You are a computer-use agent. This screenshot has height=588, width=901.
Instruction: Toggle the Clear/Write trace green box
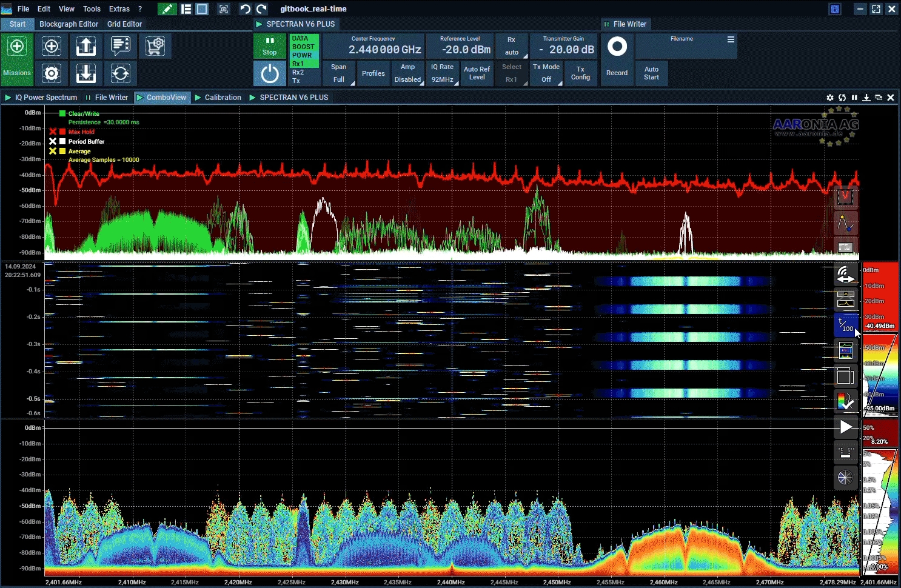click(x=62, y=113)
